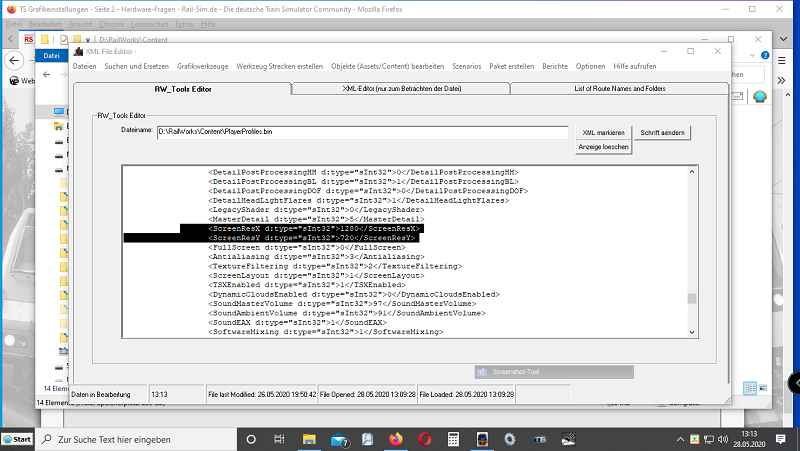Open the Optionen menu
The height and width of the screenshot is (451, 800).
tap(590, 66)
